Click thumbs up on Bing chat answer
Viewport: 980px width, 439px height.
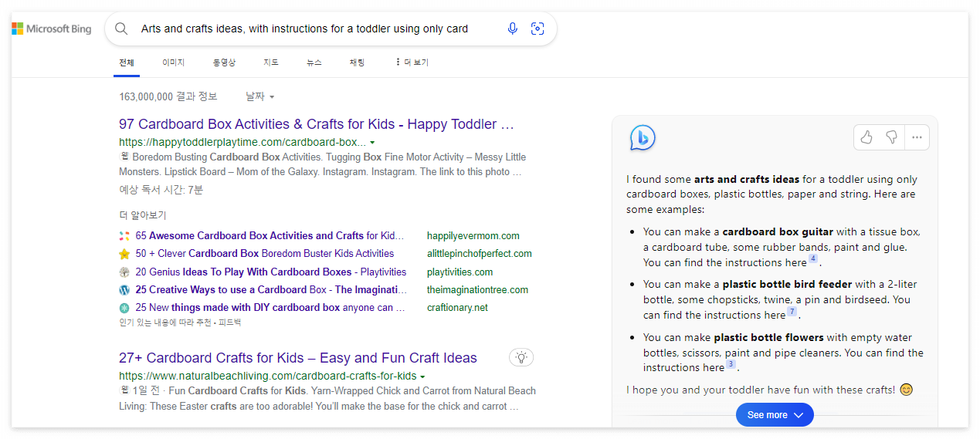coord(866,137)
